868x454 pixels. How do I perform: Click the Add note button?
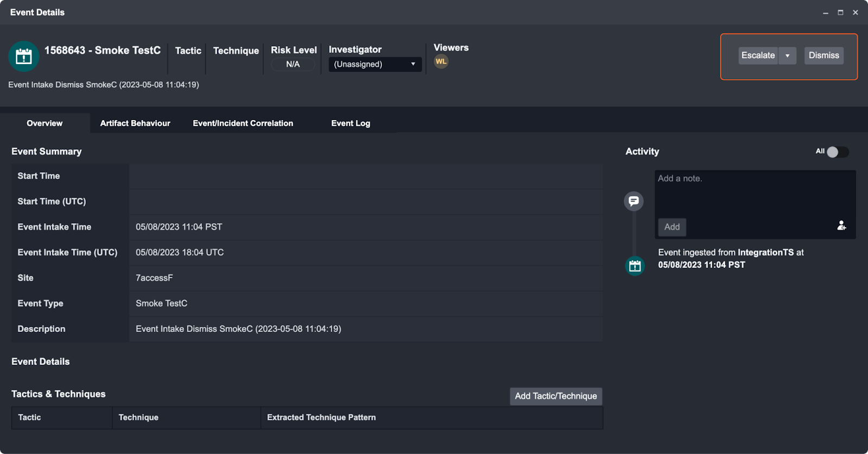pyautogui.click(x=672, y=227)
